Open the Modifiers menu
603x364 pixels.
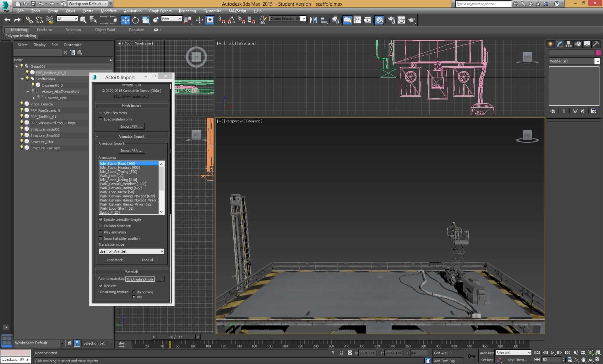click(x=108, y=11)
